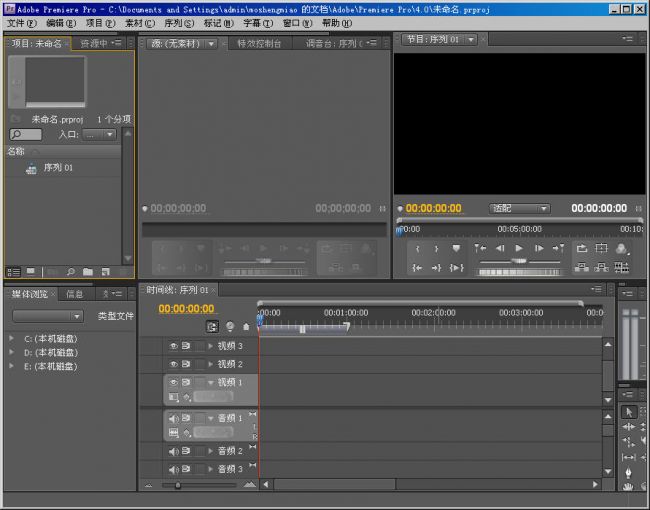650x510 pixels.
Task: Click the Pen tool in tools panel
Action: (x=629, y=472)
